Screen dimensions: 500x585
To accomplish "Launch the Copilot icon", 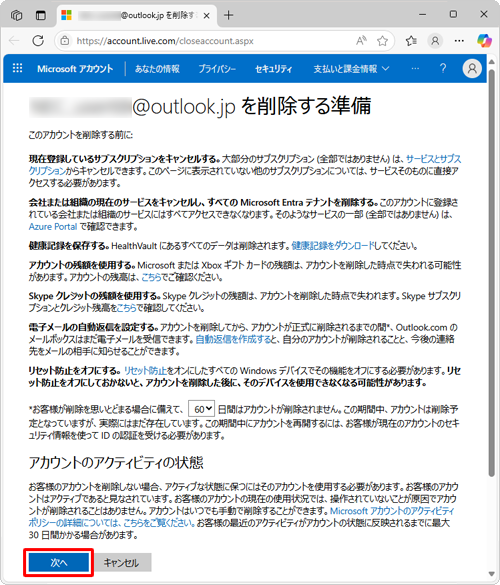I will 484,41.
